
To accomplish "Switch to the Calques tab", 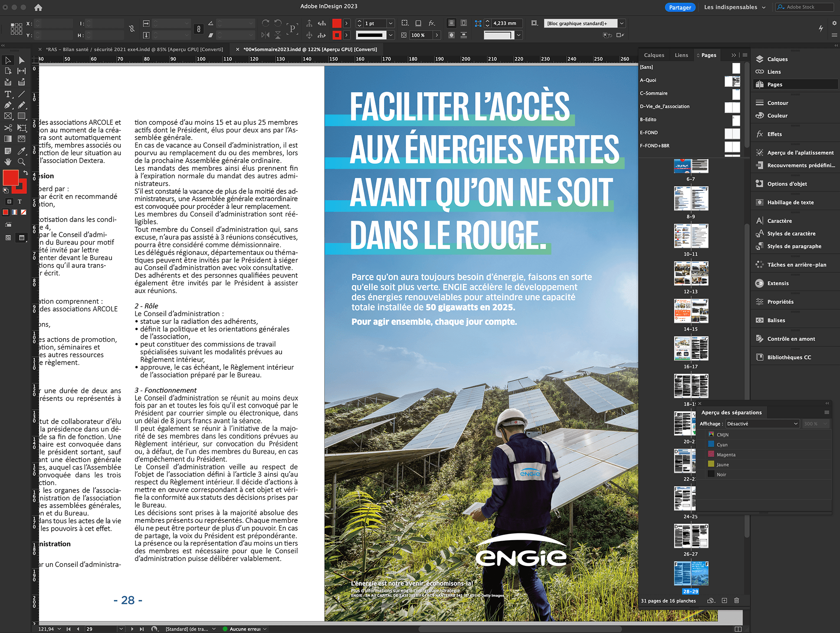I will pyautogui.click(x=654, y=55).
